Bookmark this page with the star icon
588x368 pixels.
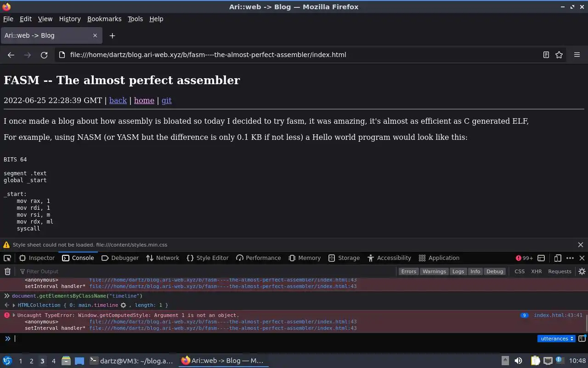559,55
